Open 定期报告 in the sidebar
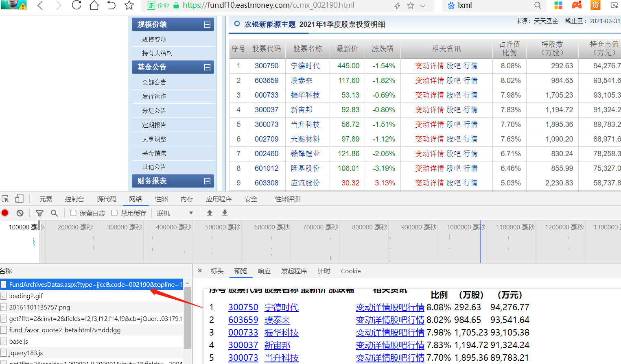621x364 pixels. tap(154, 125)
